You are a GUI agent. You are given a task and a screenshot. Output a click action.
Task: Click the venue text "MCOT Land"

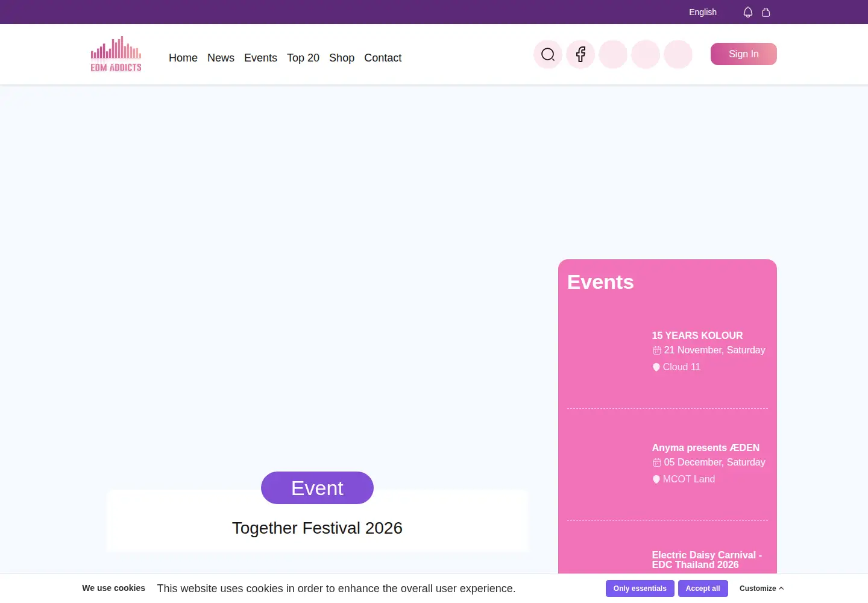pyautogui.click(x=689, y=479)
